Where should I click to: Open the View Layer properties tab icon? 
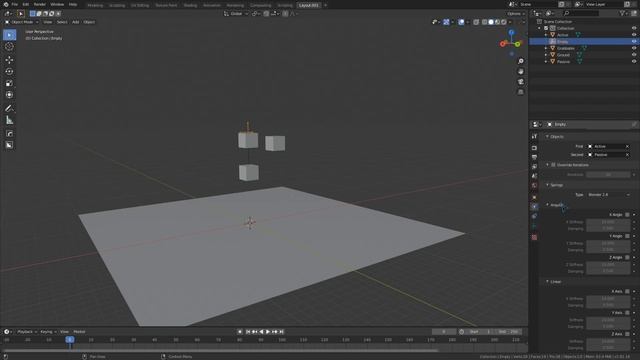coord(534,167)
